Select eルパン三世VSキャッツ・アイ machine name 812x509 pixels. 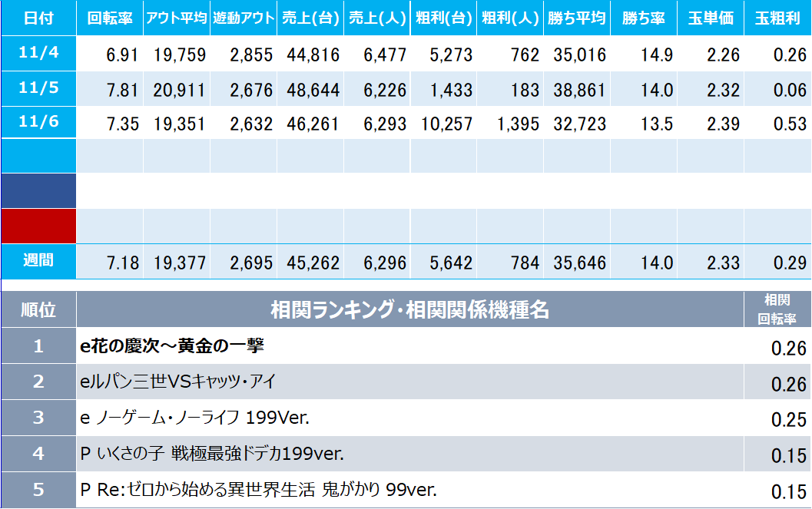(x=177, y=382)
